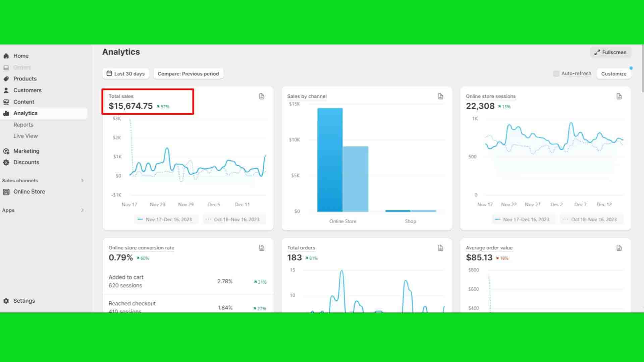Click the Fullscreen button
The width and height of the screenshot is (644, 362).
(x=610, y=52)
